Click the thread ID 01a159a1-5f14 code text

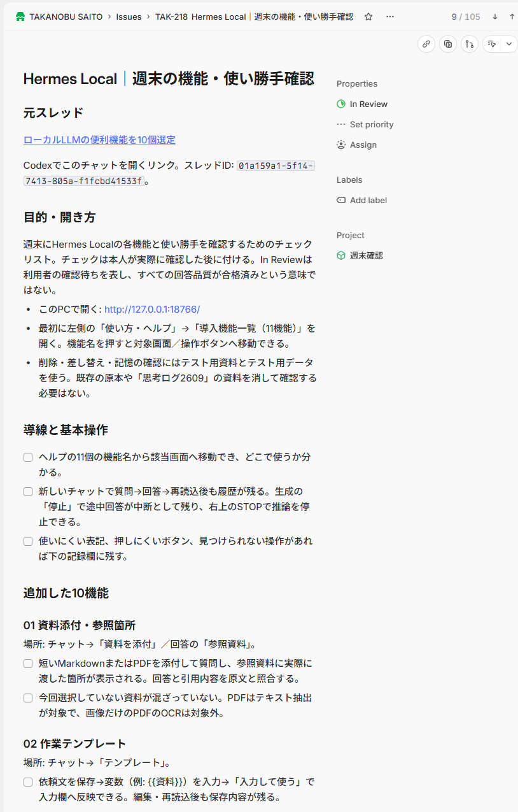(169, 173)
